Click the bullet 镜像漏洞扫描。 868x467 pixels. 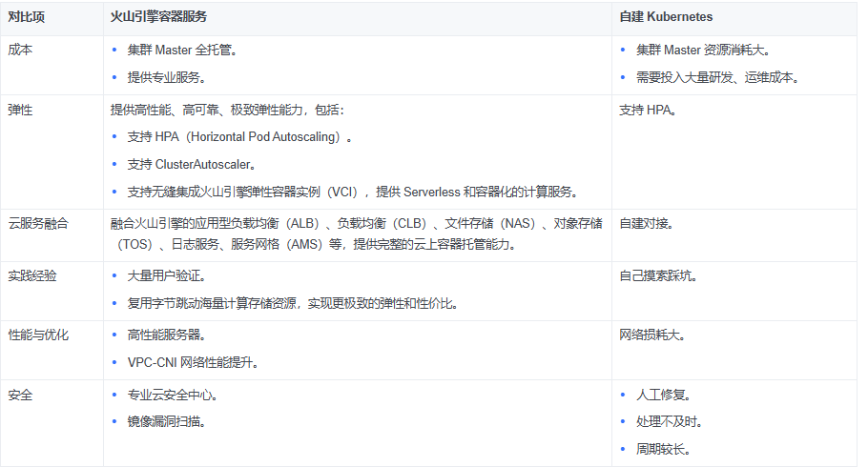167,422
